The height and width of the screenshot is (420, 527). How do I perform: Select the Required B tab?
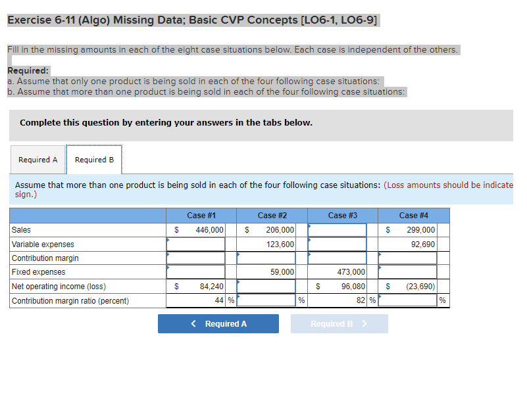click(94, 159)
